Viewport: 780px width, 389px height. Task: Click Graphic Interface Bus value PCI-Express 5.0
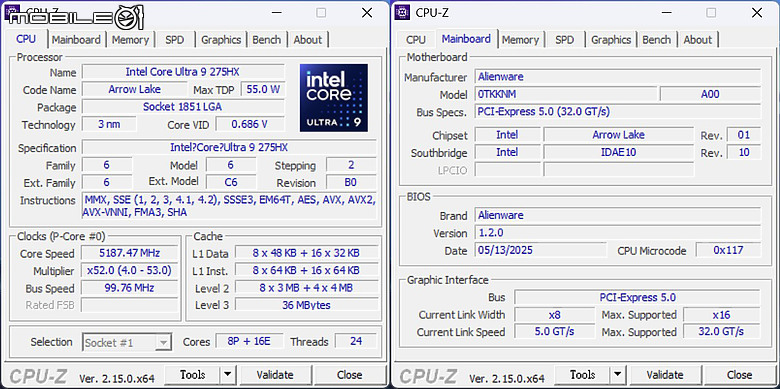pyautogui.click(x=637, y=297)
